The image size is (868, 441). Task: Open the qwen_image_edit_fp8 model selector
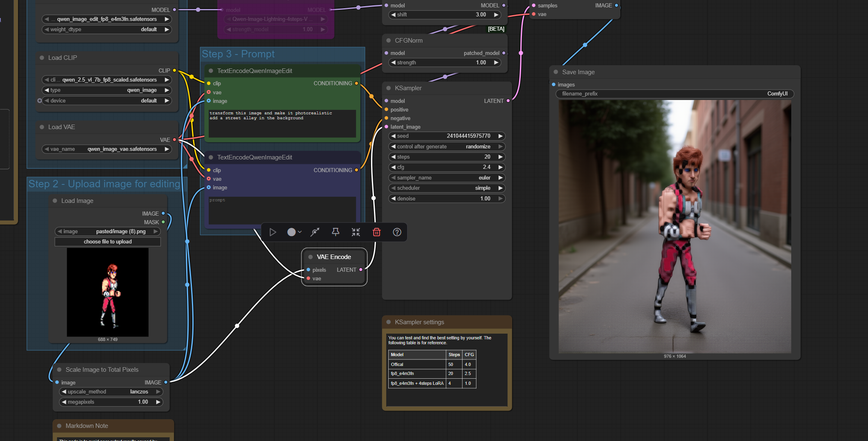107,19
